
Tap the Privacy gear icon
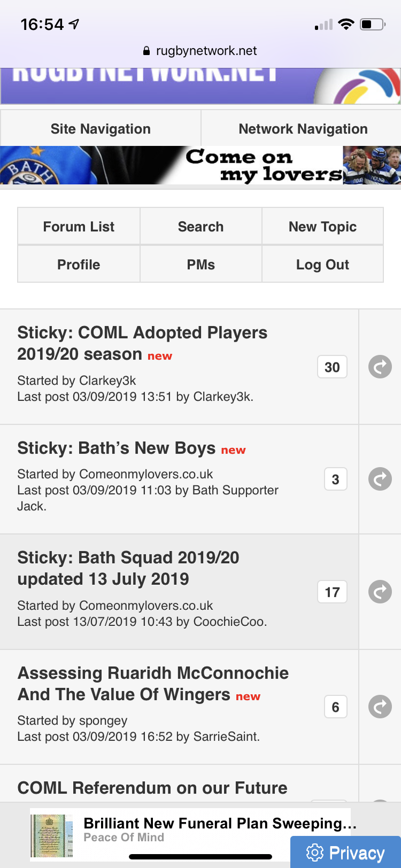(x=315, y=852)
